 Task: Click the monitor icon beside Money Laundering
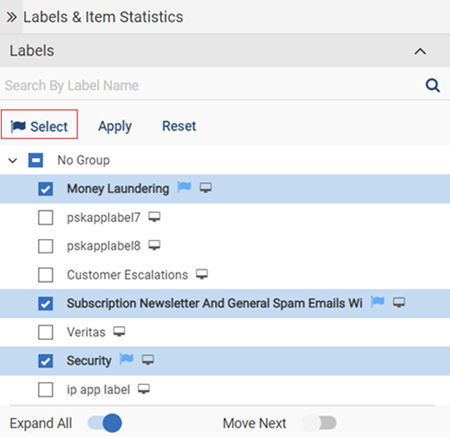point(206,188)
